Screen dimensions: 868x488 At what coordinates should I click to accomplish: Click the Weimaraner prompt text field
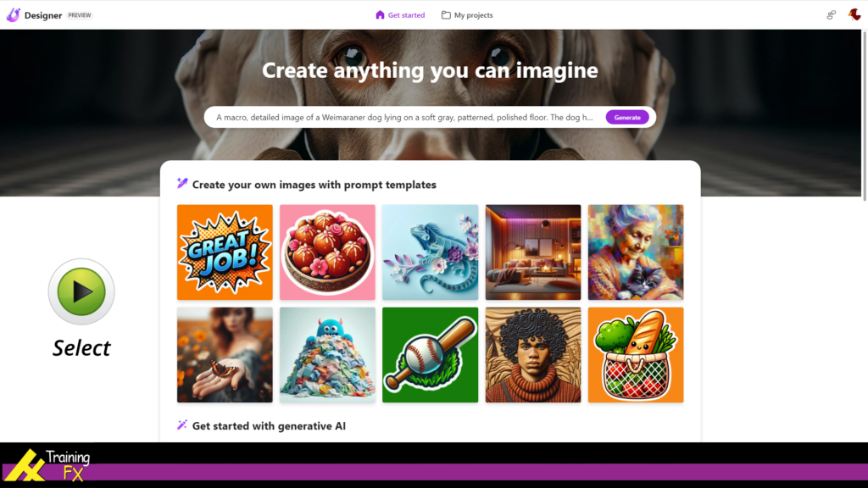[x=404, y=117]
